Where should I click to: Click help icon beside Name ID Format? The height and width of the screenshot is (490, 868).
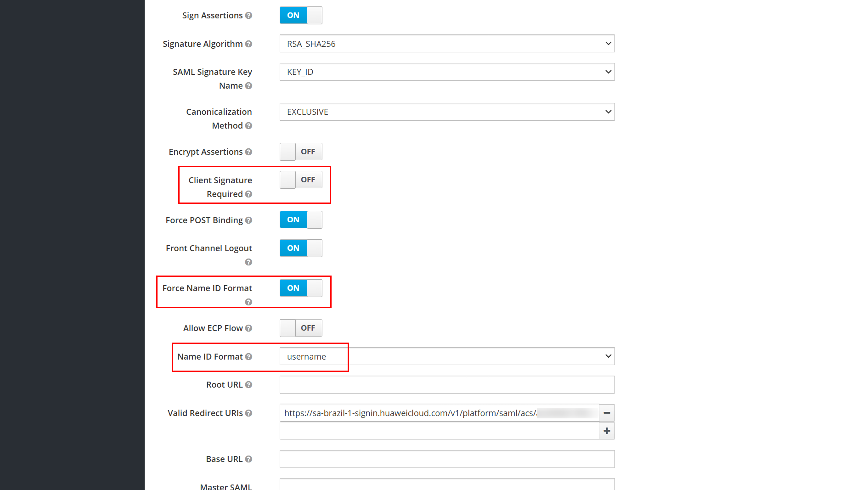pyautogui.click(x=248, y=357)
